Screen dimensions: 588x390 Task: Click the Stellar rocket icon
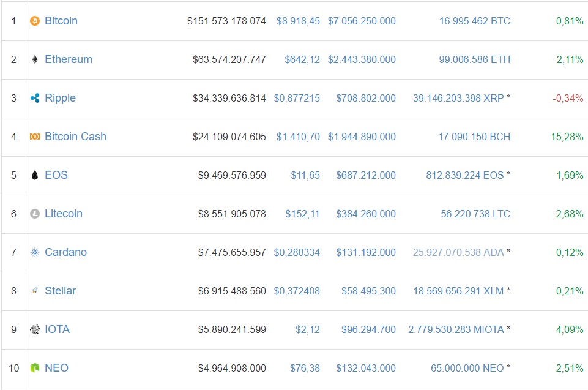coord(35,291)
